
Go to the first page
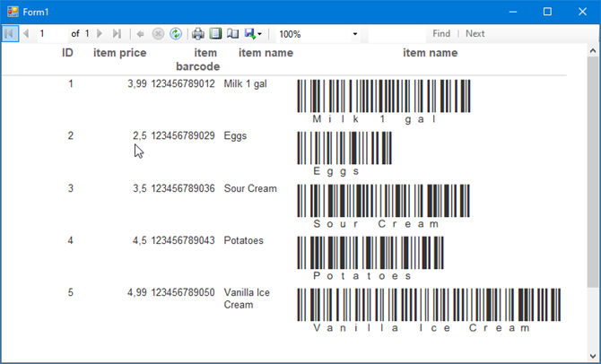[10, 34]
